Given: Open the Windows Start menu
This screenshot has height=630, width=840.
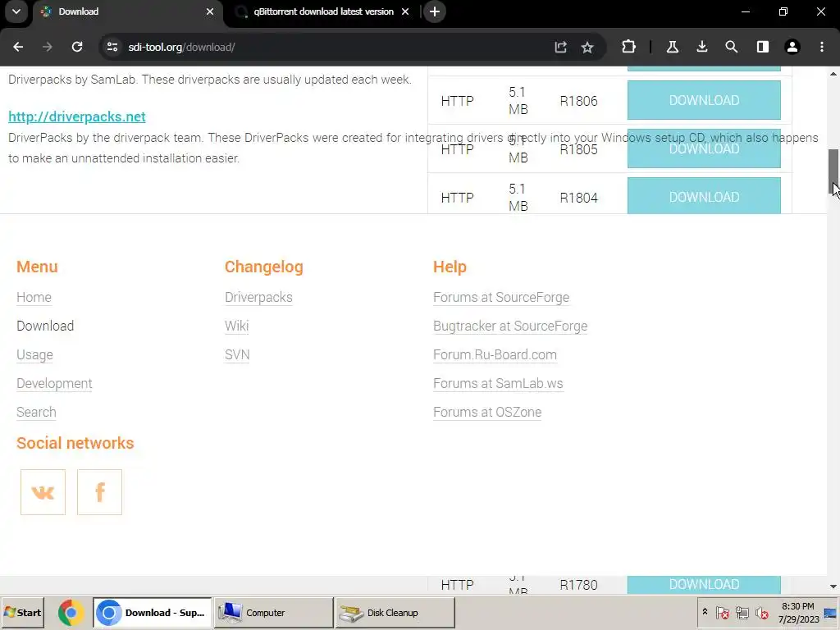Looking at the screenshot, I should click(22, 613).
